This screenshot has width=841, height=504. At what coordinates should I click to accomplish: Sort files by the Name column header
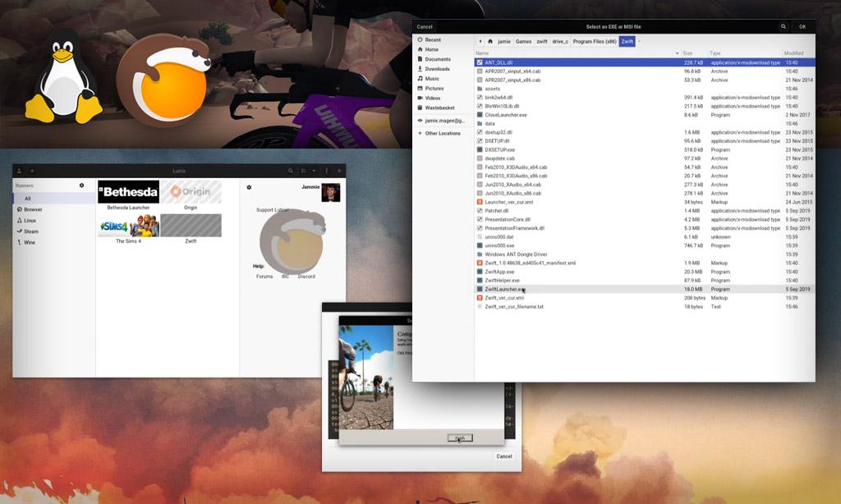click(x=577, y=53)
